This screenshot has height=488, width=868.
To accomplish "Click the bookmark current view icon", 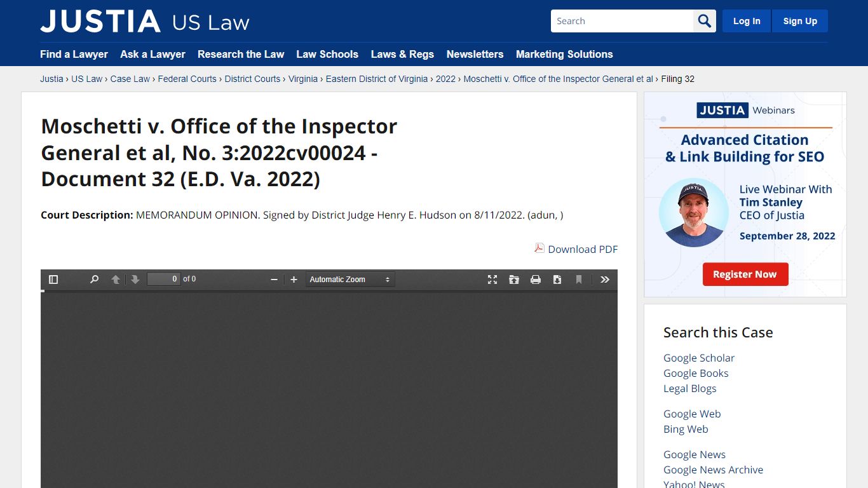I will pyautogui.click(x=579, y=280).
